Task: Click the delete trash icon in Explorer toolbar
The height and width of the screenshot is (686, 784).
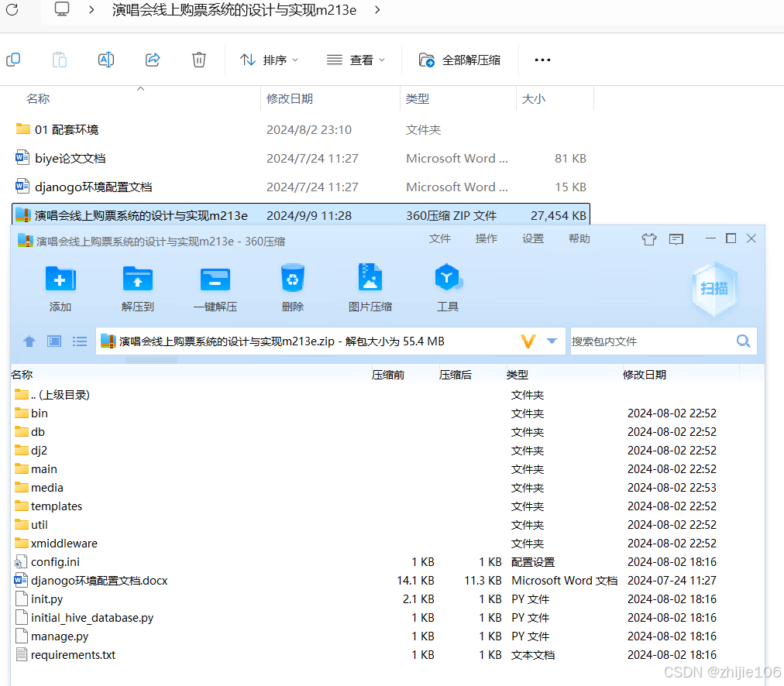Action: coord(199,60)
